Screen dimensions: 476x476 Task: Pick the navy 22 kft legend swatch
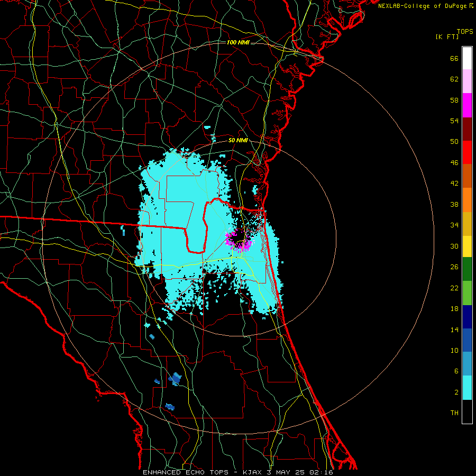click(467, 317)
